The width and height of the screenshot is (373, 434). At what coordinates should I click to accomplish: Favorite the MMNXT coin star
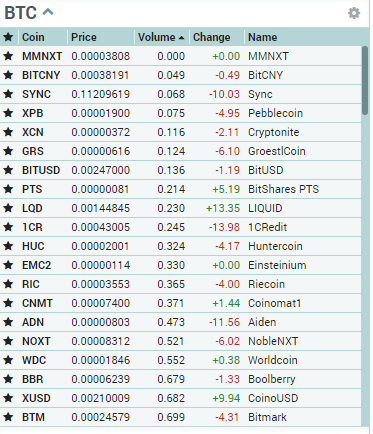point(8,56)
